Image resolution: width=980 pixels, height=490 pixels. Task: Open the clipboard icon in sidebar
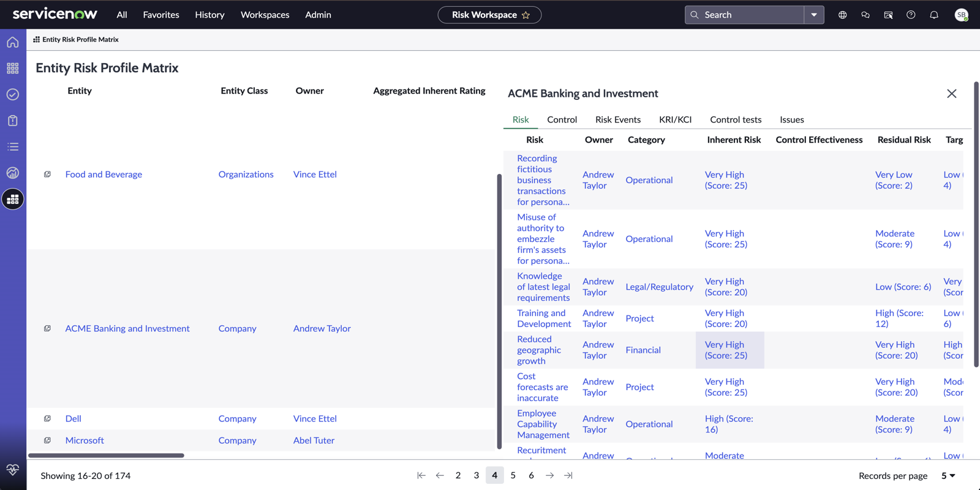tap(13, 121)
